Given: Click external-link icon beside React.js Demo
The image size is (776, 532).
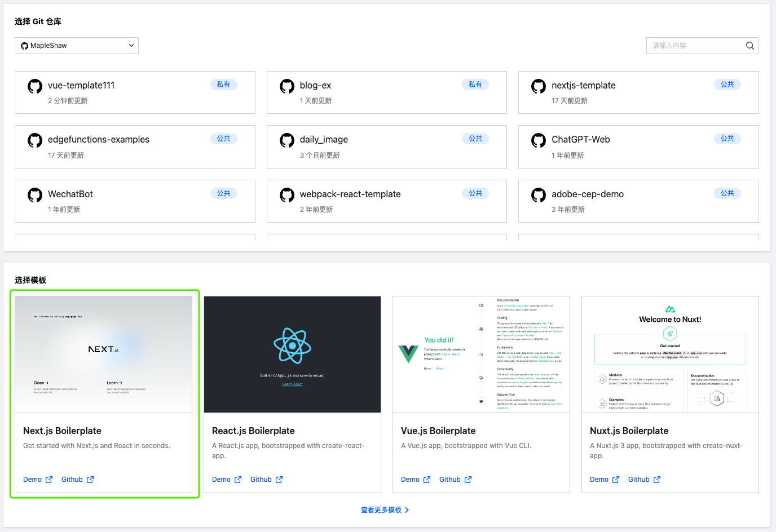Looking at the screenshot, I should coord(238,480).
